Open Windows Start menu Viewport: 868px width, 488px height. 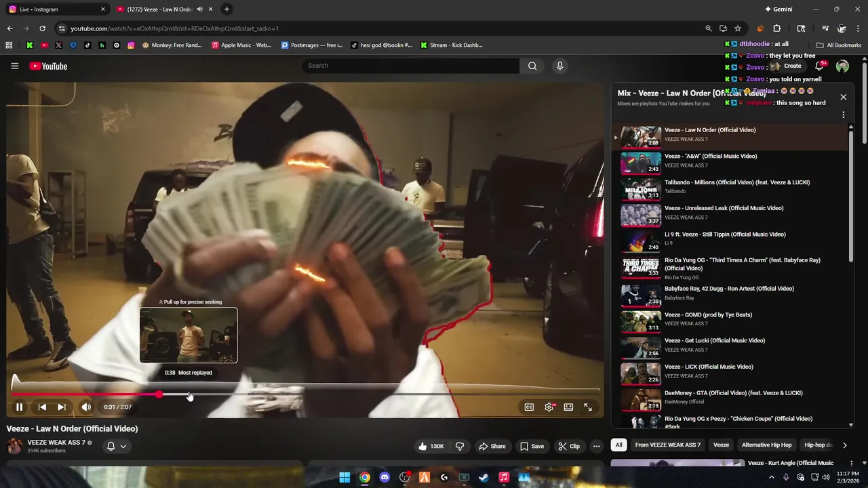[x=344, y=477]
